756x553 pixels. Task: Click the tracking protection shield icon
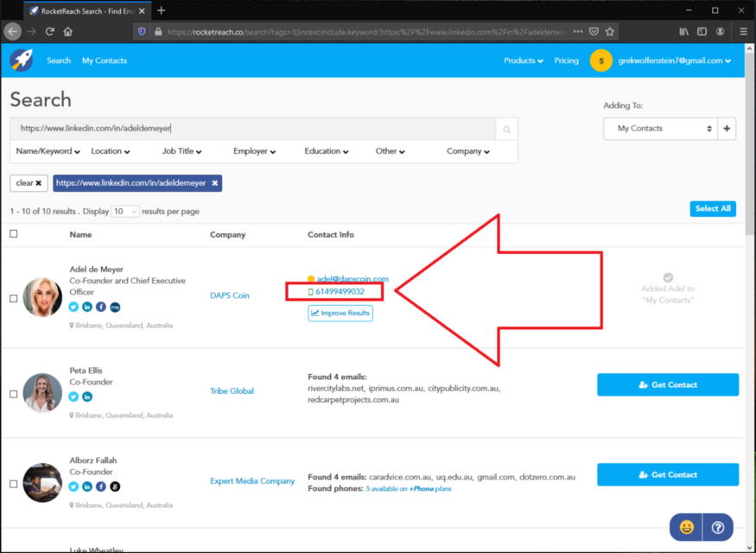click(x=142, y=31)
